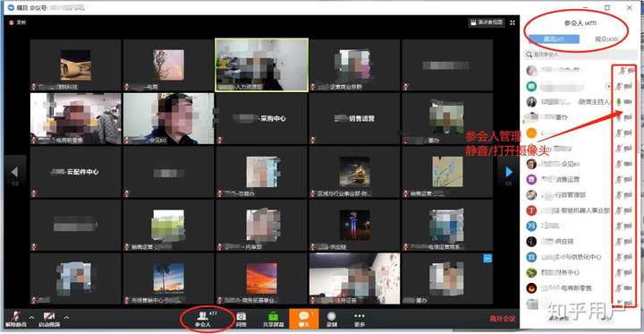The image size is (644, 334).
Task: Click the search participants input field
Action: point(580,55)
